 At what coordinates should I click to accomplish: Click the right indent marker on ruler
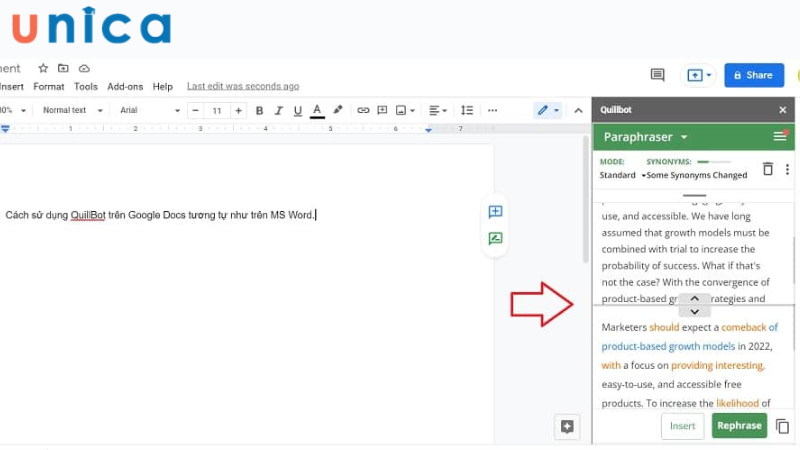[x=429, y=130]
